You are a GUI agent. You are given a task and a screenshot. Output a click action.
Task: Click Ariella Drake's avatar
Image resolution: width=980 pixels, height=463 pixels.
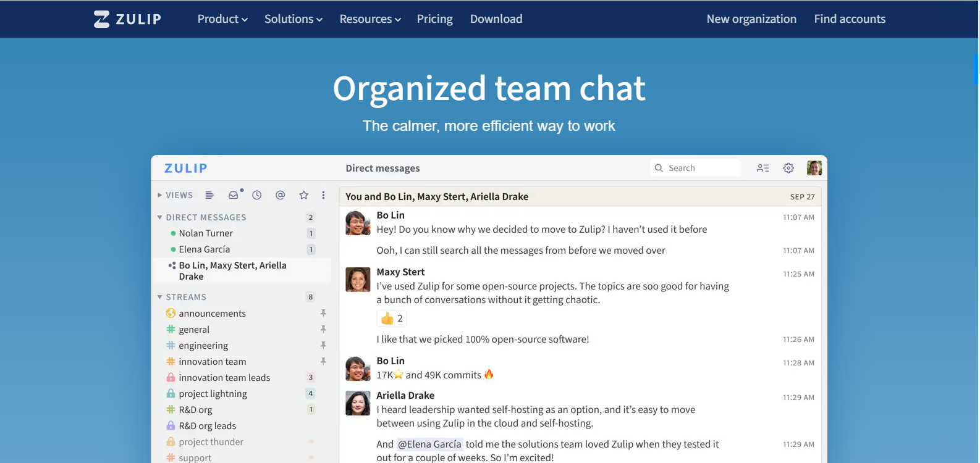pyautogui.click(x=358, y=403)
